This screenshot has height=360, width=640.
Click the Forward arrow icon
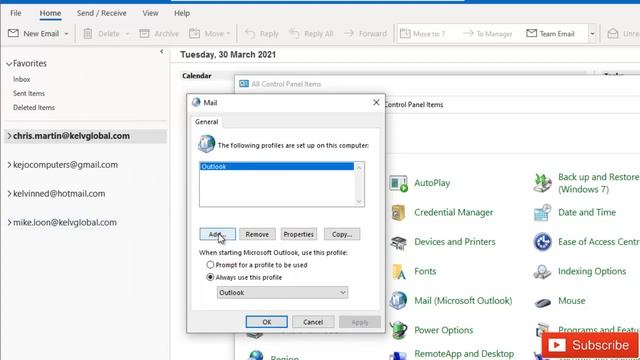click(349, 33)
